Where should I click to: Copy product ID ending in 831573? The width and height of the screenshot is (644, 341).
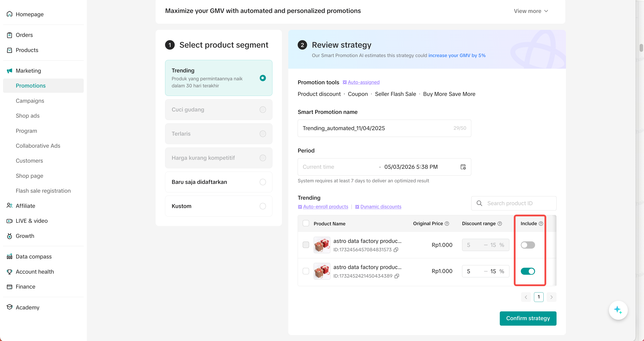tap(396, 250)
